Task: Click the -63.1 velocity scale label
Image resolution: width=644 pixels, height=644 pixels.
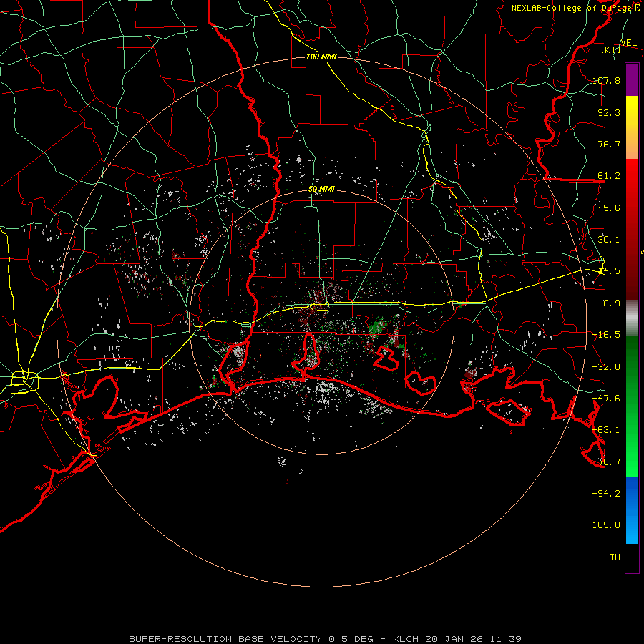Action: pos(606,430)
